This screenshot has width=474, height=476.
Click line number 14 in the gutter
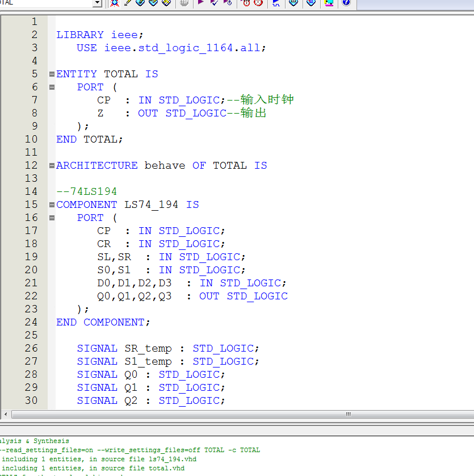click(31, 191)
